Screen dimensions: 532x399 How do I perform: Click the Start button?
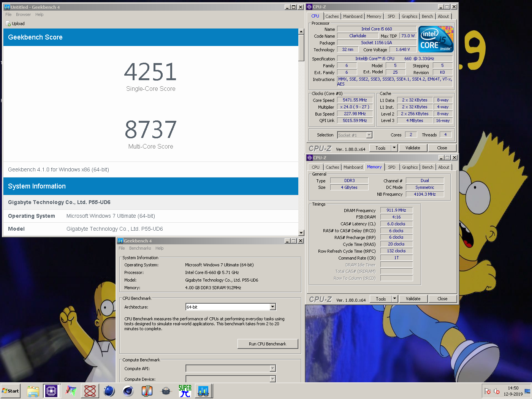(x=10, y=391)
